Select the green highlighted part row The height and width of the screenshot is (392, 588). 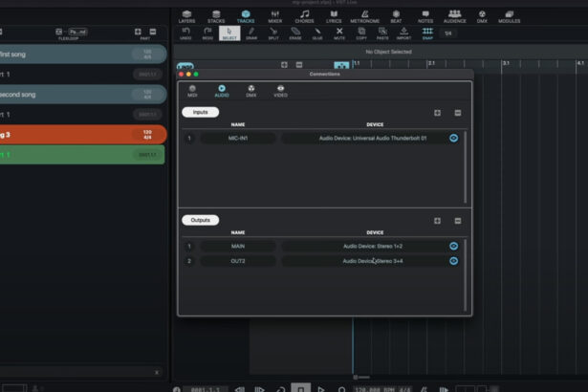click(x=82, y=155)
